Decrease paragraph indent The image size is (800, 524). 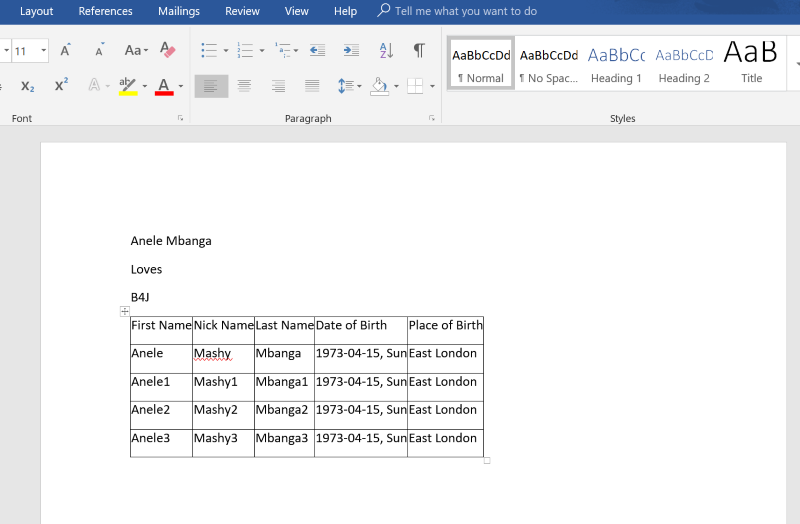click(x=317, y=50)
